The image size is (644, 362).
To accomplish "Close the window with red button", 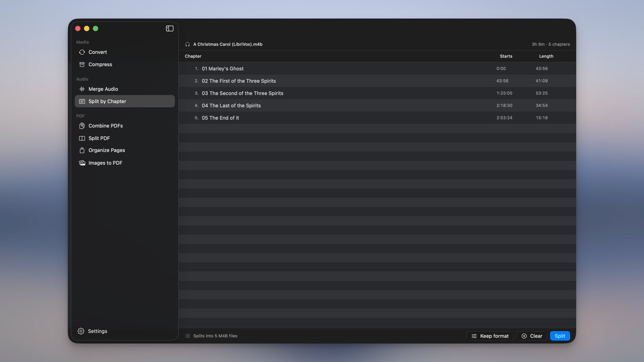I will click(x=78, y=28).
